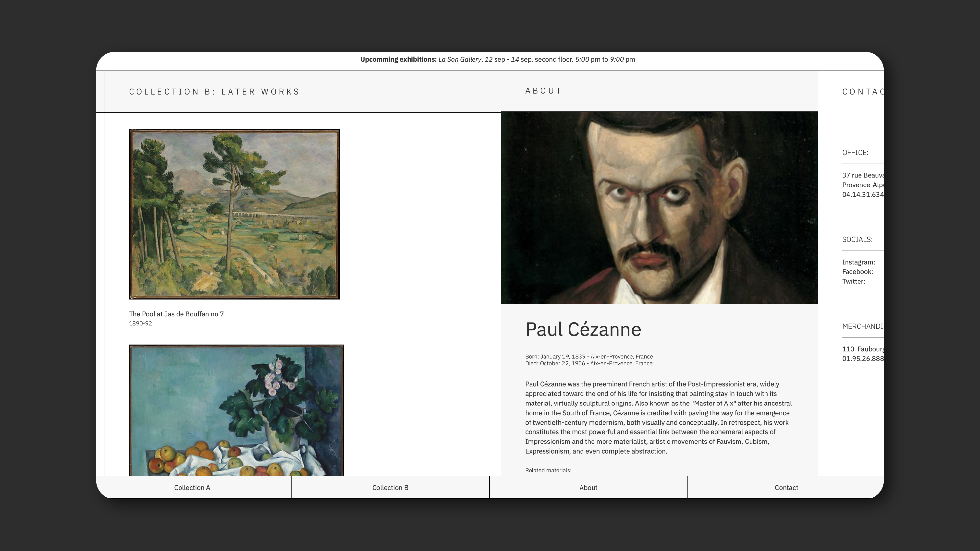The image size is (980, 551).
Task: Click the Collection B: Later Works heading
Action: (x=214, y=92)
